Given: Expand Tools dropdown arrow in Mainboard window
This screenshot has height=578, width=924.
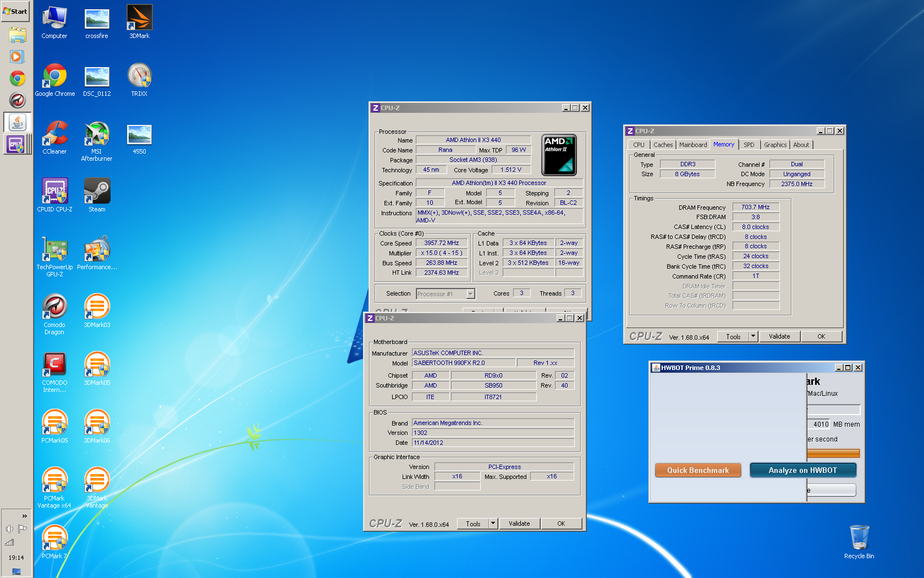Looking at the screenshot, I should [493, 524].
